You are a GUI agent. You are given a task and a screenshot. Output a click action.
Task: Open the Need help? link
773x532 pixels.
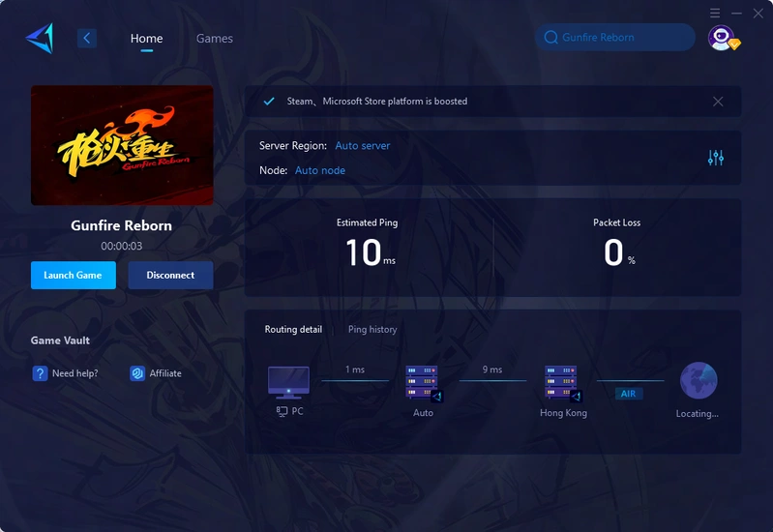click(66, 373)
